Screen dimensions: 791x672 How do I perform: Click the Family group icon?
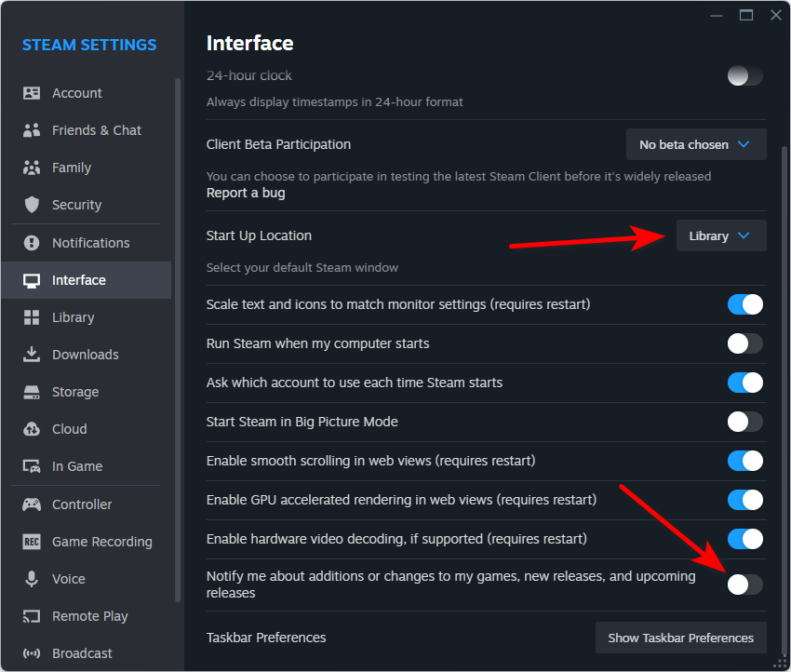click(x=32, y=168)
